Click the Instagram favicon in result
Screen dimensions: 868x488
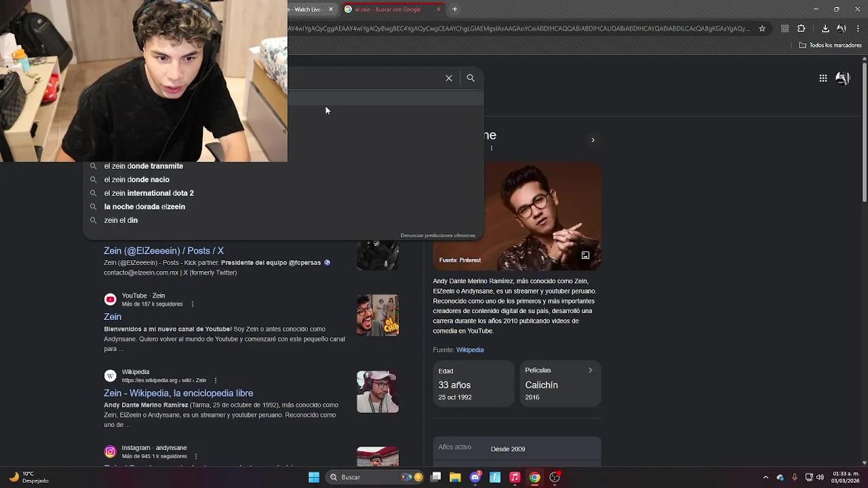click(110, 451)
